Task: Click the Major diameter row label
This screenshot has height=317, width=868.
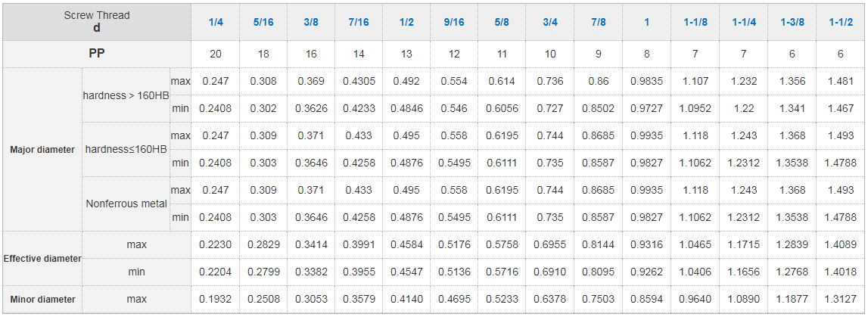Action: (42, 150)
